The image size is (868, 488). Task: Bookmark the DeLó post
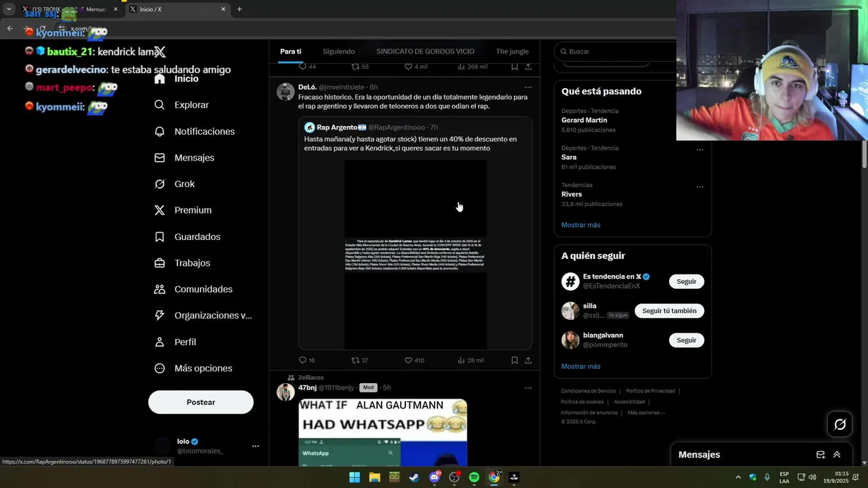[515, 361]
